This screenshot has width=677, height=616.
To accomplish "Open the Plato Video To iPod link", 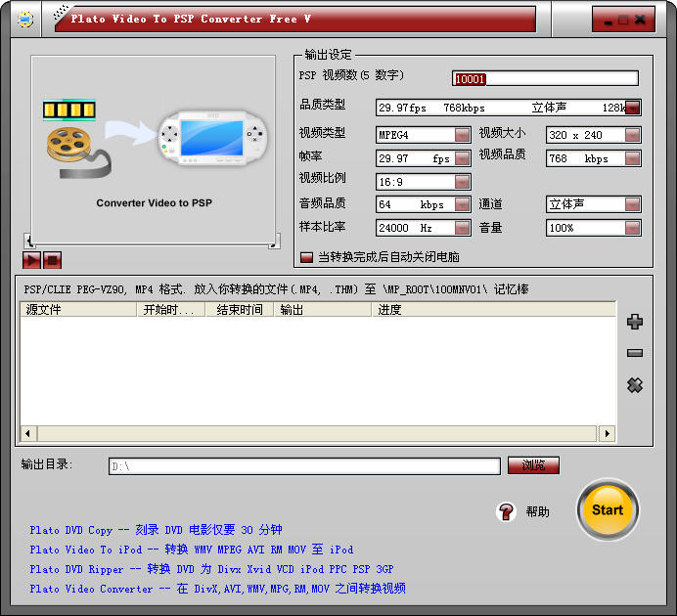I will click(x=192, y=550).
